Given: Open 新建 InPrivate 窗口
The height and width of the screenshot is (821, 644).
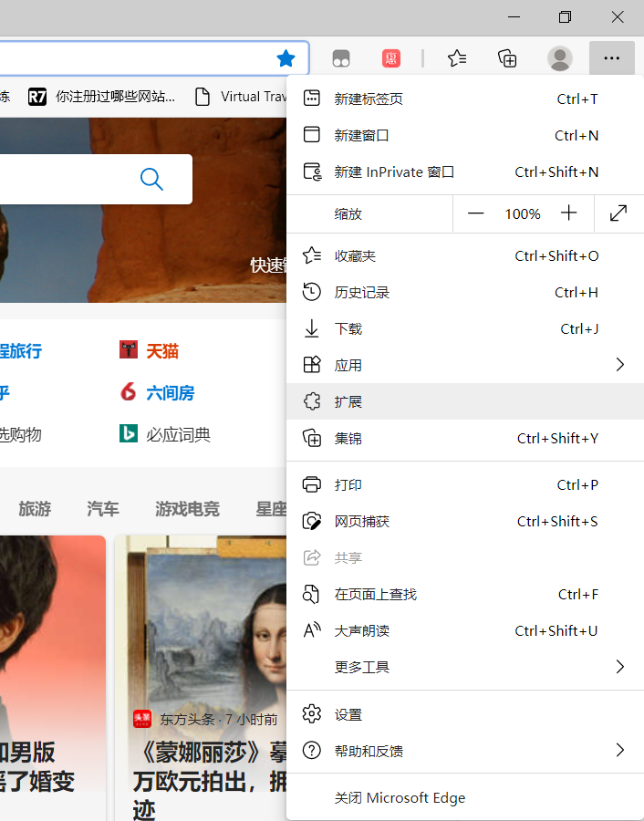Looking at the screenshot, I should 465,171.
